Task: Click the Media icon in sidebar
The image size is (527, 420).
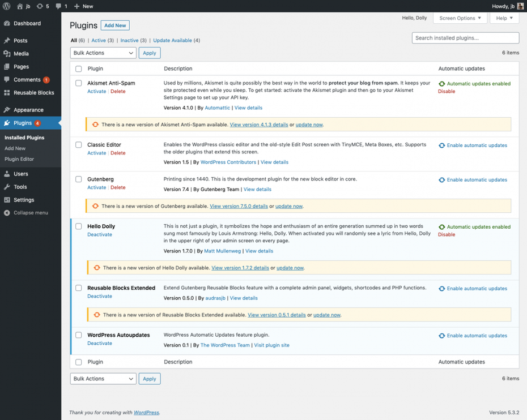Action: (x=7, y=53)
